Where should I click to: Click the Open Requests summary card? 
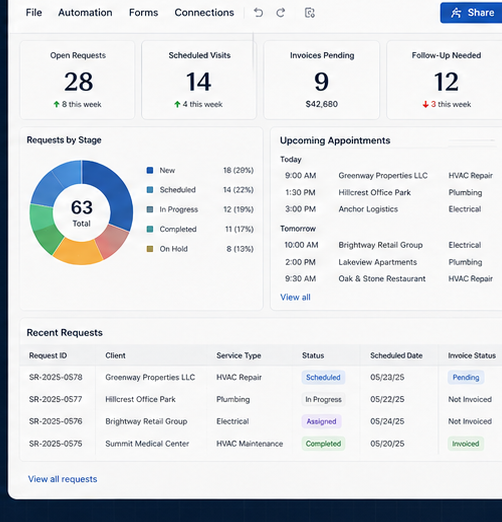pos(78,80)
